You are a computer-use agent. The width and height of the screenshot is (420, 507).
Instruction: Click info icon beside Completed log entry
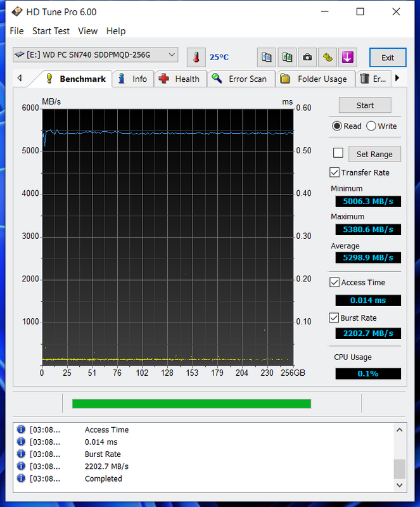click(21, 478)
